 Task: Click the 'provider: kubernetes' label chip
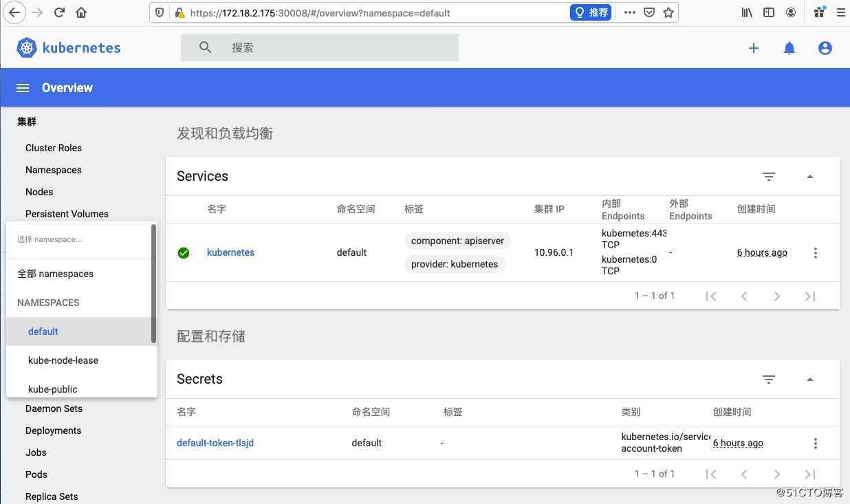tap(455, 264)
